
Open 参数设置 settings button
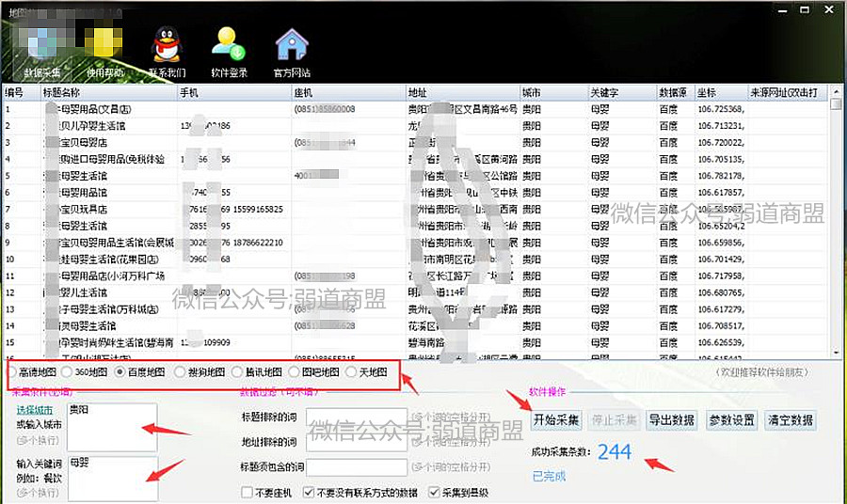pyautogui.click(x=732, y=419)
